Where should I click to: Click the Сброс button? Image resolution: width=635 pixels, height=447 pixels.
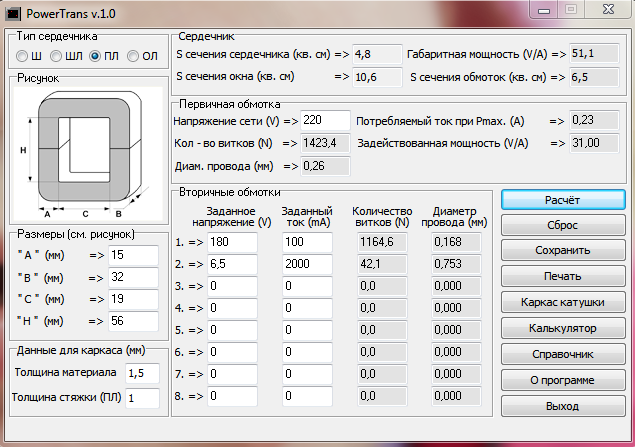(563, 226)
